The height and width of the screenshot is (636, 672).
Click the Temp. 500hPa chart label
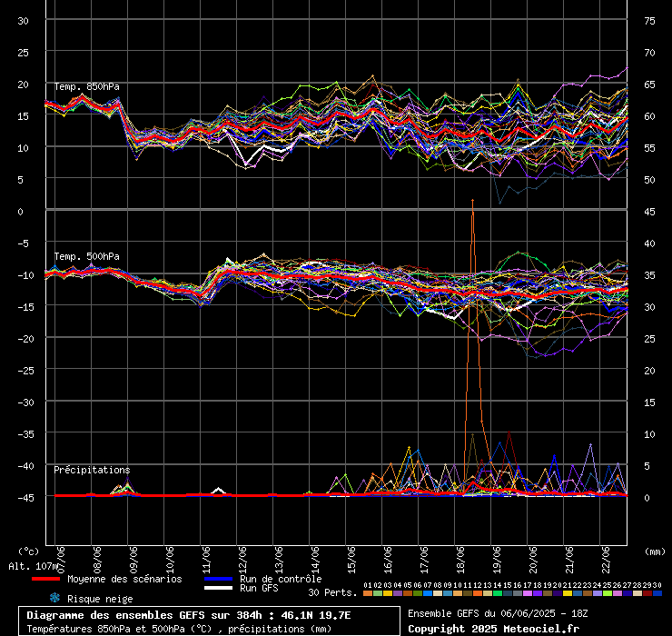86,256
